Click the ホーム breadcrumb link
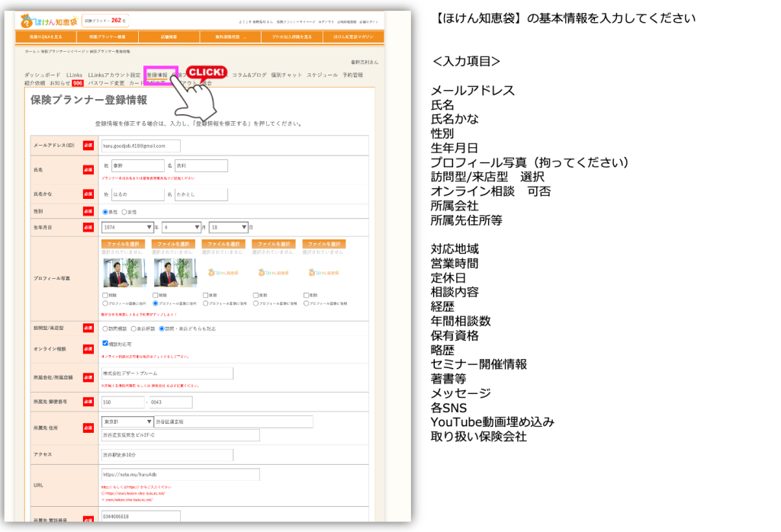 (x=30, y=51)
